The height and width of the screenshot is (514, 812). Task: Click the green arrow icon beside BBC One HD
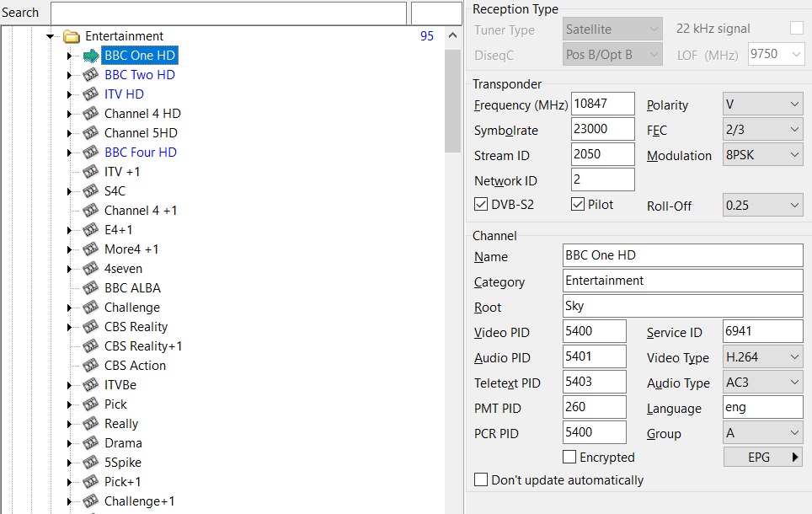point(91,56)
